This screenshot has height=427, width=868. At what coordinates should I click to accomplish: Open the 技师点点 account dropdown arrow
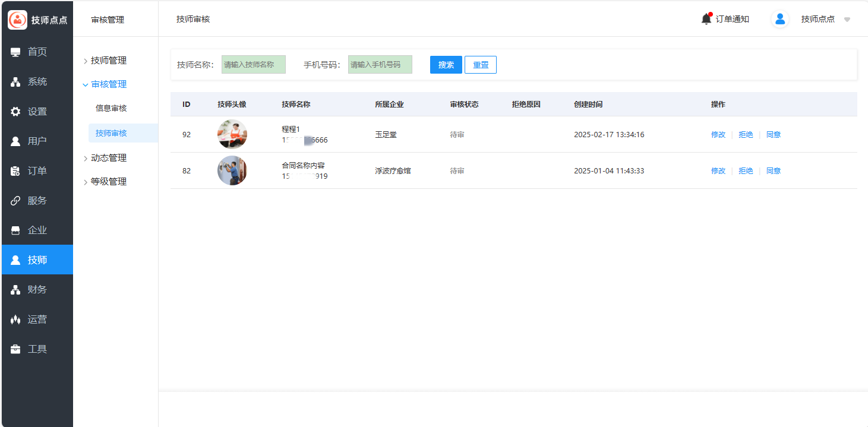(x=847, y=20)
